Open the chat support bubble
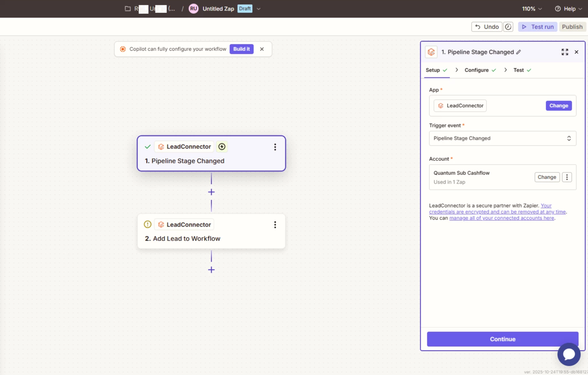The height and width of the screenshot is (375, 588). click(x=569, y=354)
